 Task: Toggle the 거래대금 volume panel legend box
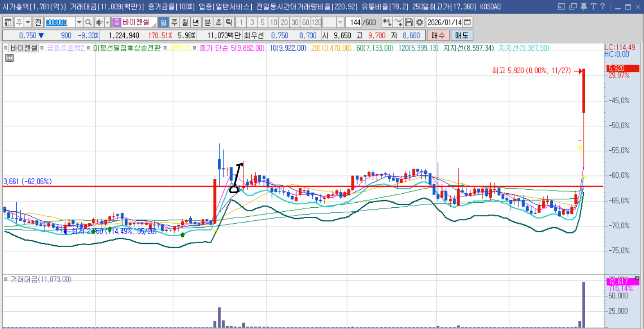(6, 279)
